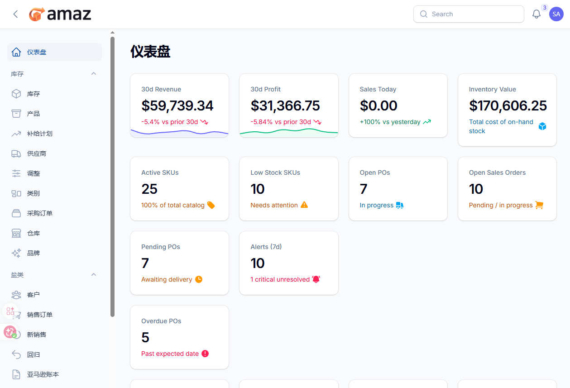Click 'Total cost of on-hand stock' text
The height and width of the screenshot is (388, 570).
click(x=501, y=126)
